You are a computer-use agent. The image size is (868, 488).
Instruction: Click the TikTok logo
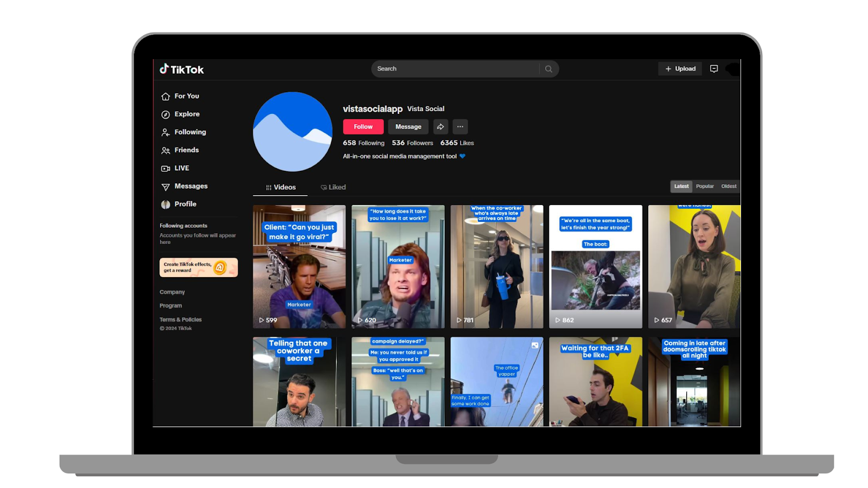pos(182,69)
